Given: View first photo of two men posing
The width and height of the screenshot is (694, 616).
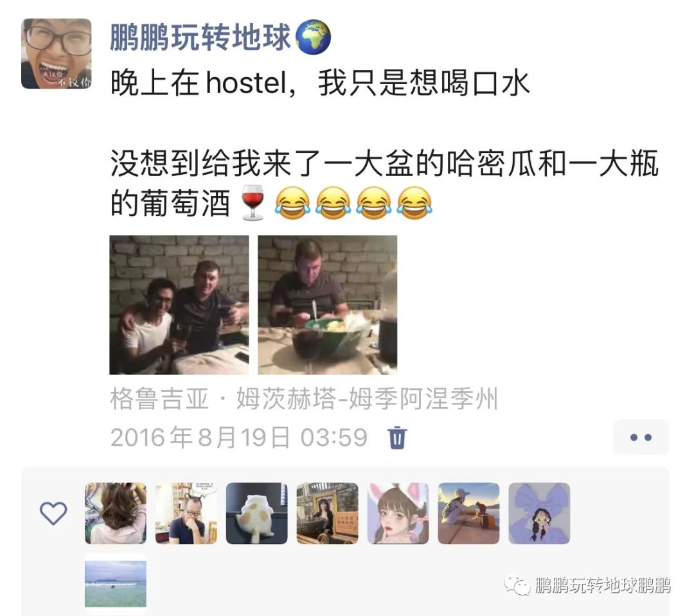Looking at the screenshot, I should pyautogui.click(x=179, y=305).
